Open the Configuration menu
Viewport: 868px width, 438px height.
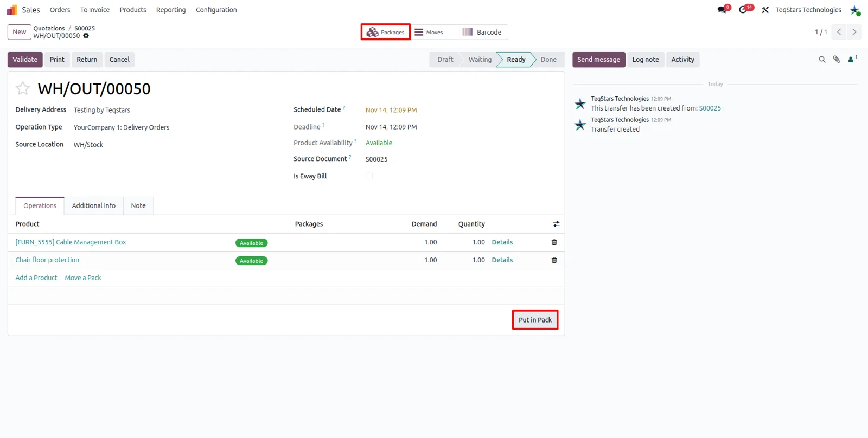click(x=216, y=10)
